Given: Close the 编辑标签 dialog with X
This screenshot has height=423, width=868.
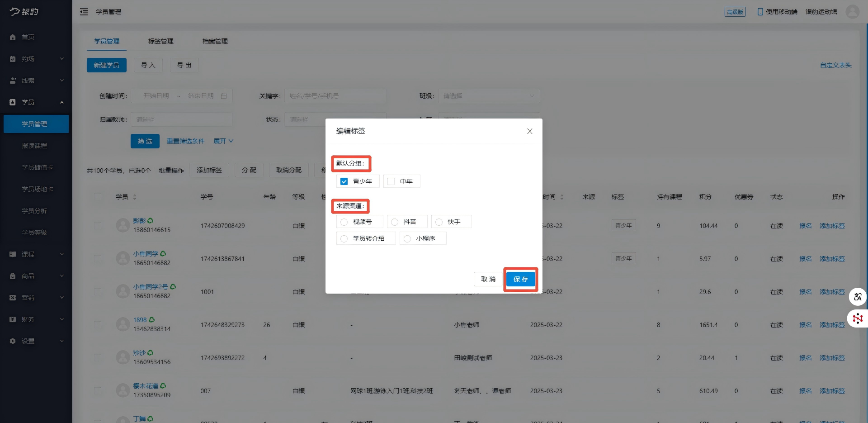Looking at the screenshot, I should pos(530,131).
